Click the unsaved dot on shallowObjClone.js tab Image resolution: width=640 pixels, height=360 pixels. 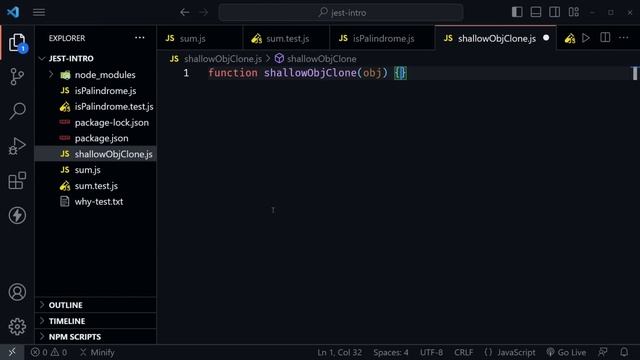[x=546, y=38]
